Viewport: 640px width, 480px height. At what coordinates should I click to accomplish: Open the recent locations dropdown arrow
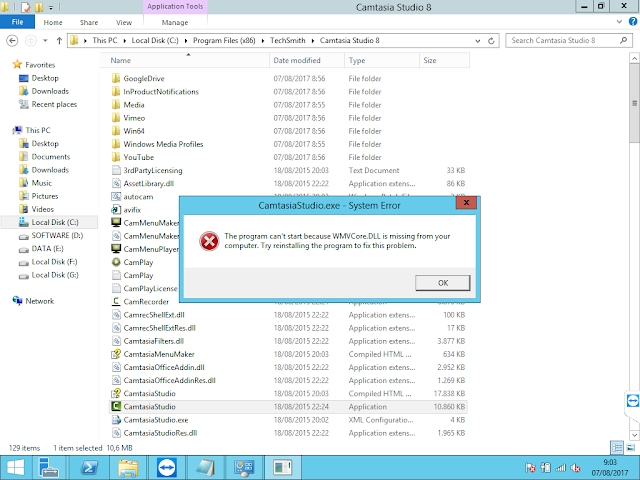[45, 40]
